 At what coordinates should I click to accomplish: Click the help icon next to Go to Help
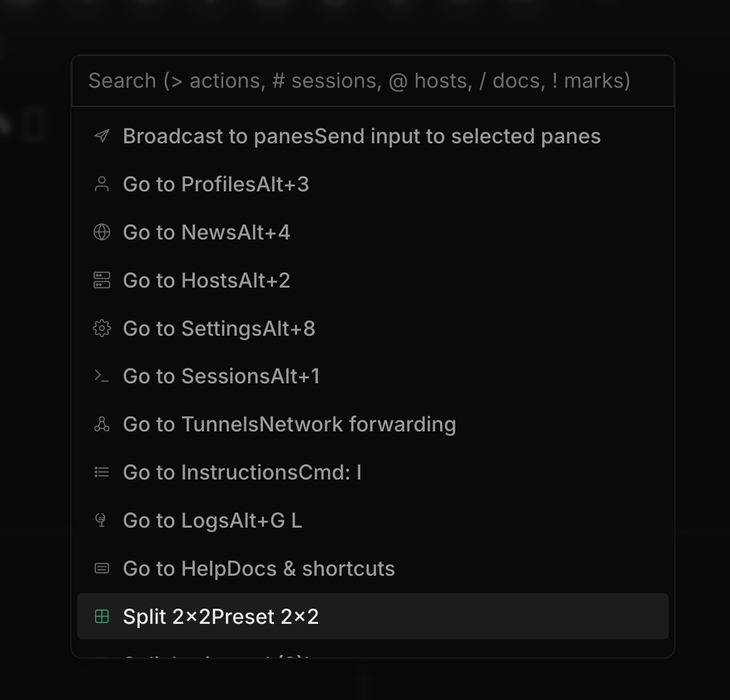point(102,568)
